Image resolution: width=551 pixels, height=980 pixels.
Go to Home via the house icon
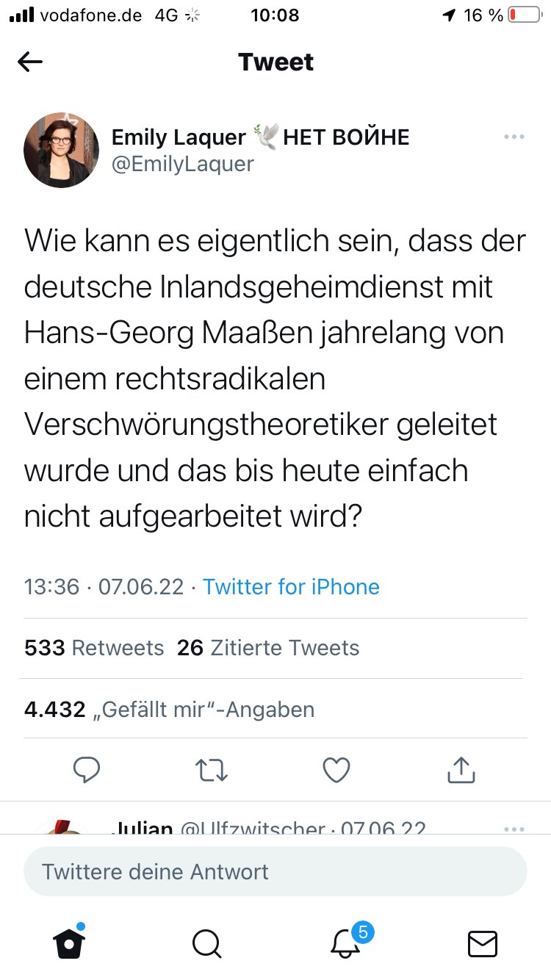coord(68,945)
